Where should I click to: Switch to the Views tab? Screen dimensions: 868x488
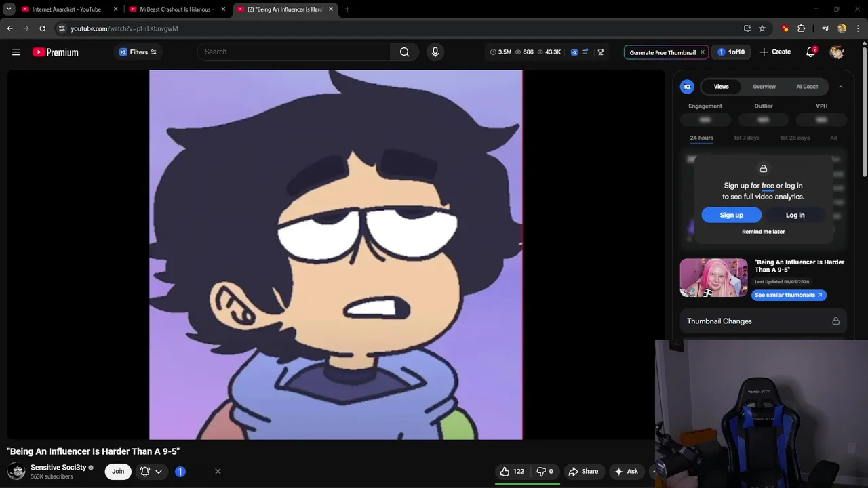point(721,87)
